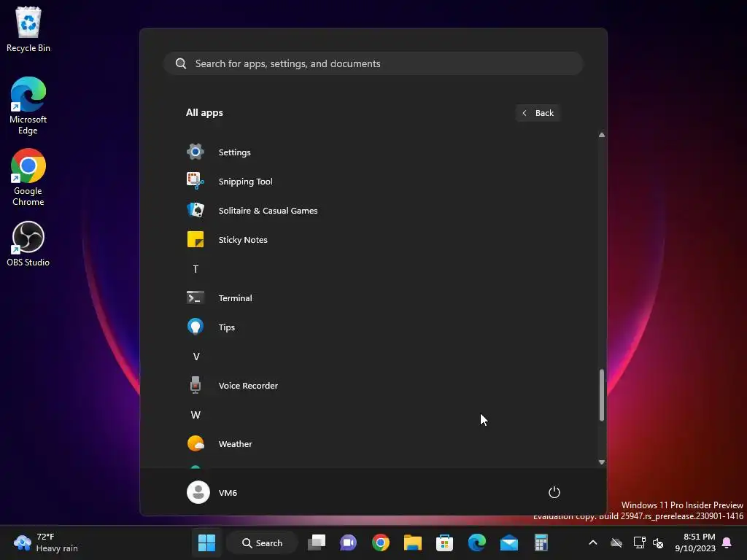Click the OneDrive cloud tray icon
Image resolution: width=747 pixels, height=560 pixels.
(616, 542)
